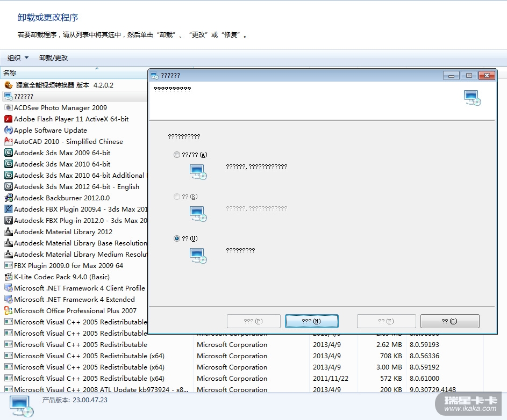Select the disabled middle radio option (R)

click(177, 197)
